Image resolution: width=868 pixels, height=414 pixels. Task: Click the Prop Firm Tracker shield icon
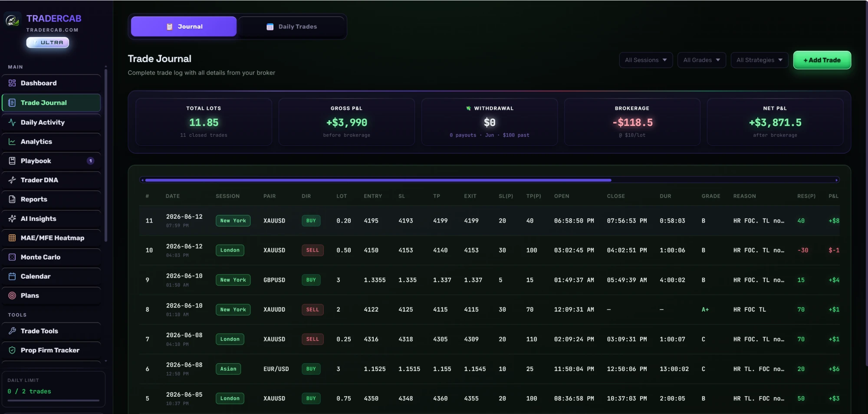(12, 350)
